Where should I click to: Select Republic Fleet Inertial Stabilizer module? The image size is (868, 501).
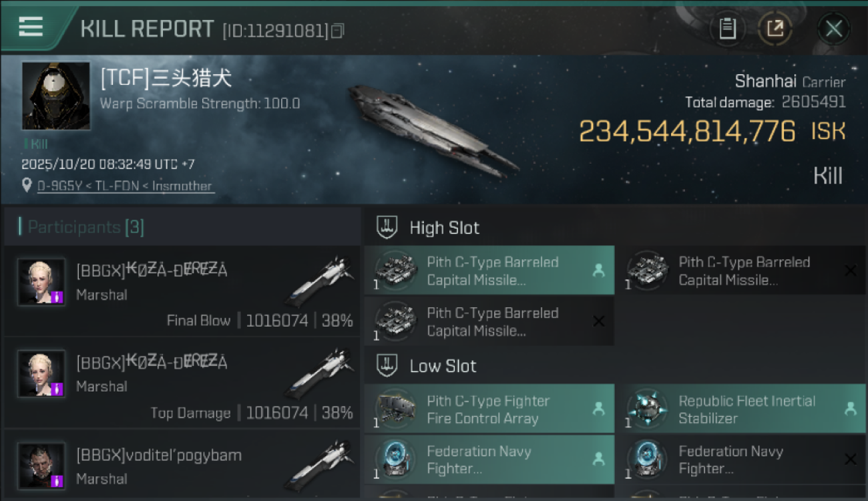tap(746, 409)
